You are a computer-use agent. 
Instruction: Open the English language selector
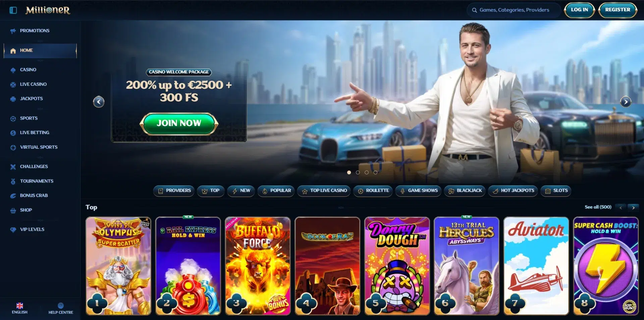click(x=20, y=308)
